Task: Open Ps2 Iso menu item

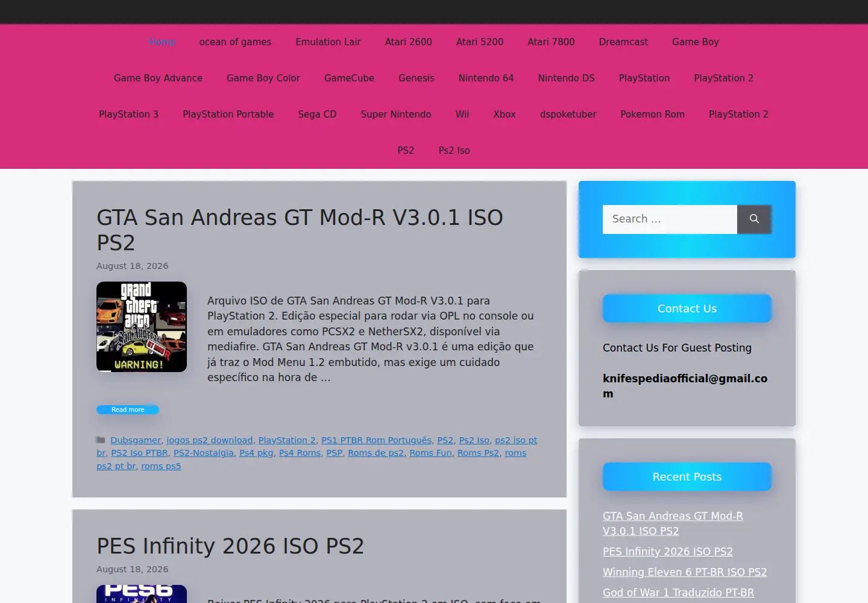Action: click(x=454, y=151)
